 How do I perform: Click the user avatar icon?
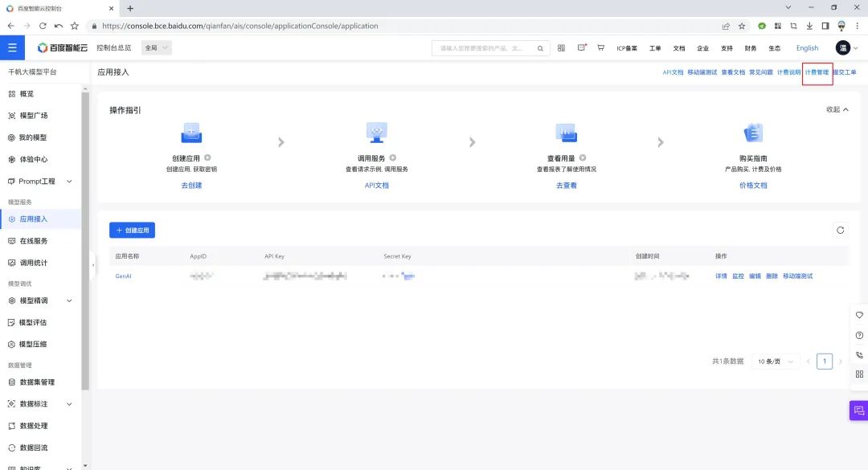[x=842, y=48]
